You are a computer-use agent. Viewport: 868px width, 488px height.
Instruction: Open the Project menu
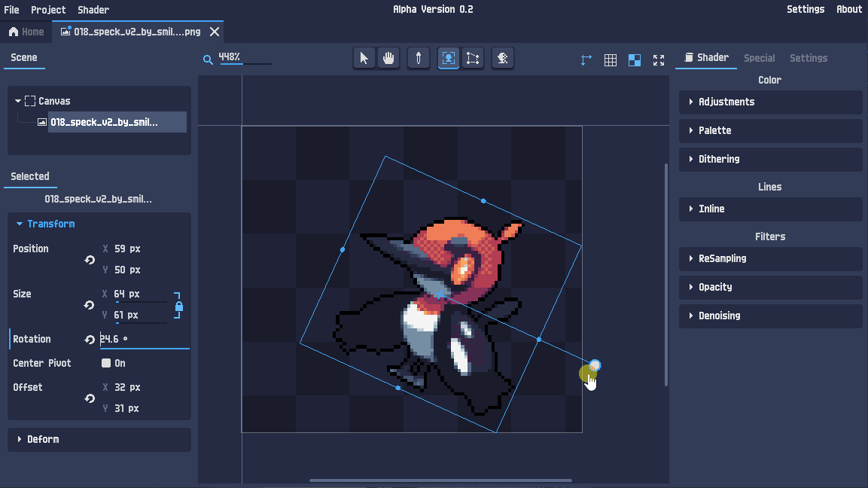48,10
